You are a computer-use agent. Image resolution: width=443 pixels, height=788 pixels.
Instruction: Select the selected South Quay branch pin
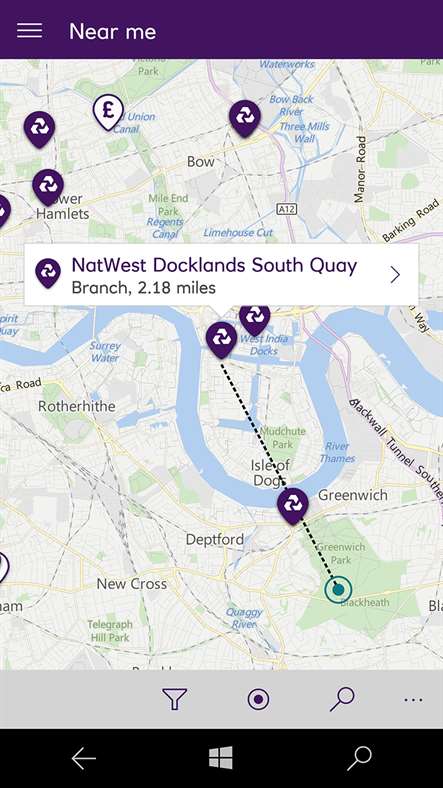[222, 340]
